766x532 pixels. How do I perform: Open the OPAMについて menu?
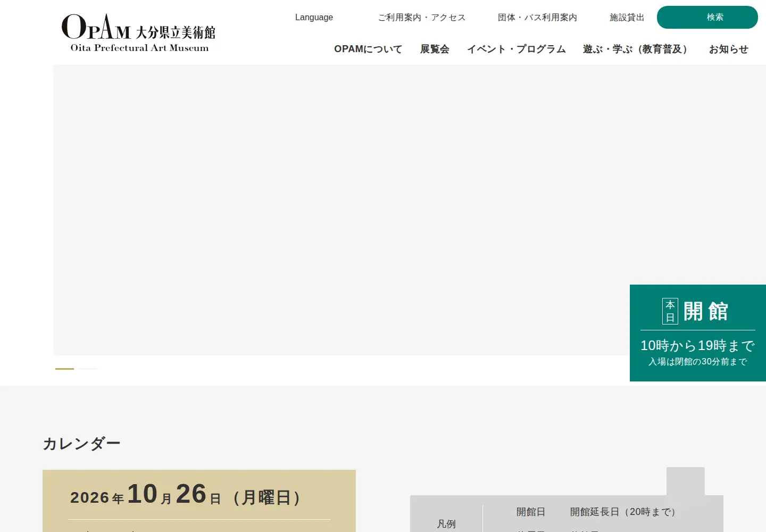368,49
